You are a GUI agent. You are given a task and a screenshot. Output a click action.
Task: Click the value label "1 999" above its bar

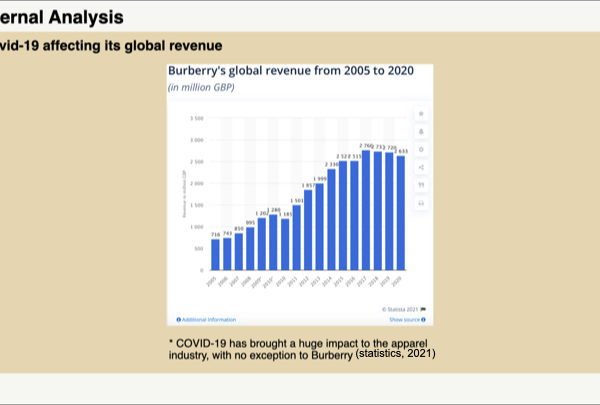point(320,179)
